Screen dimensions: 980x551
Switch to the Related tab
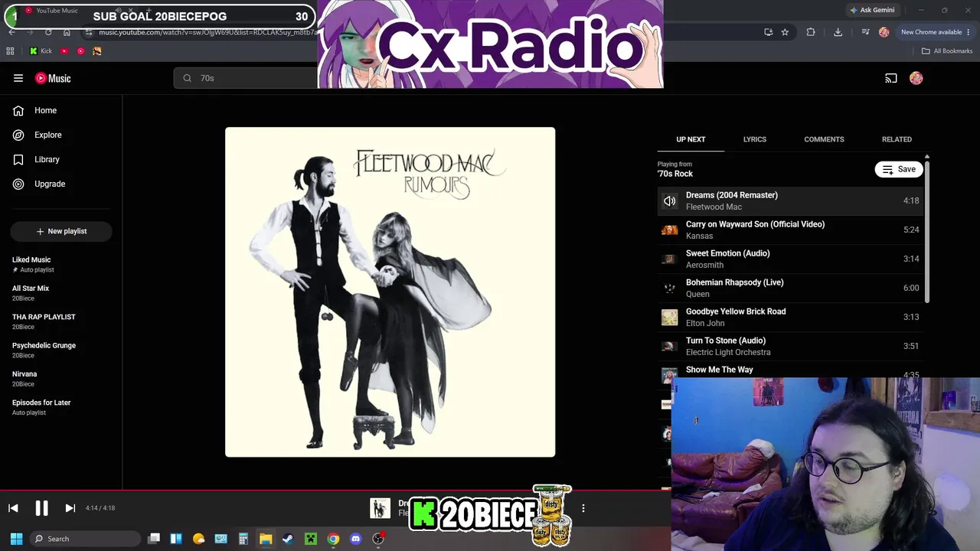pos(897,139)
